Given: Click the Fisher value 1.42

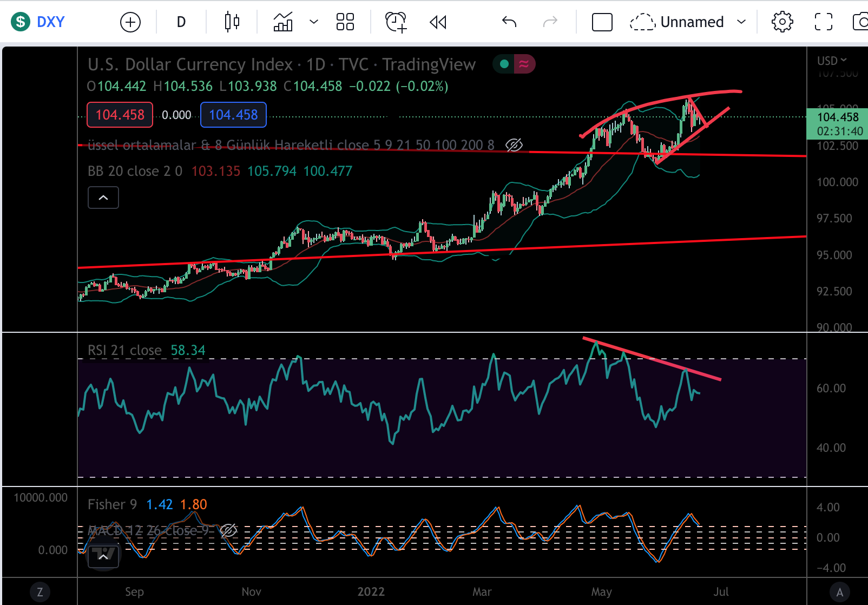Looking at the screenshot, I should [x=159, y=504].
